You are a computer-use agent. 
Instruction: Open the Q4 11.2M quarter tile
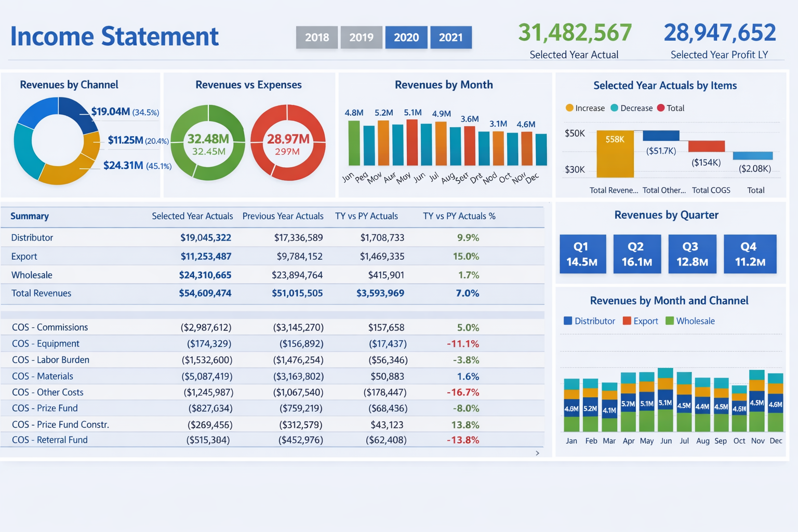click(750, 254)
